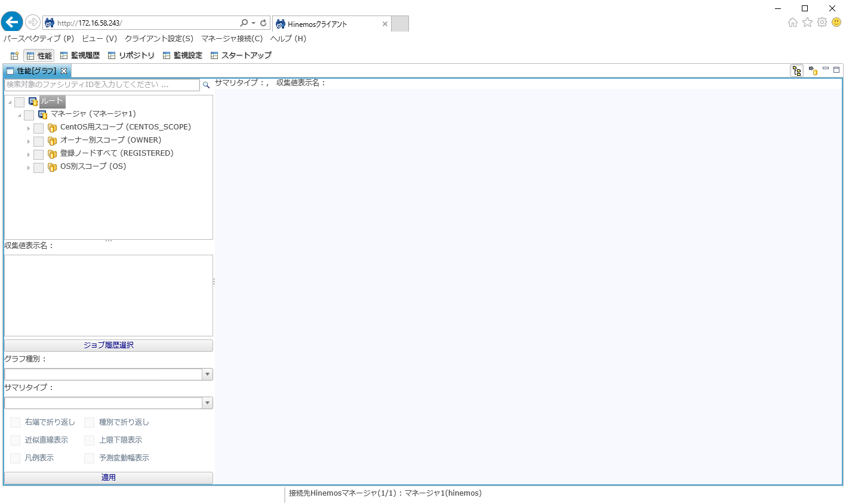Minimize the performance graph view panel
This screenshot has height=504, width=846.
point(826,69)
